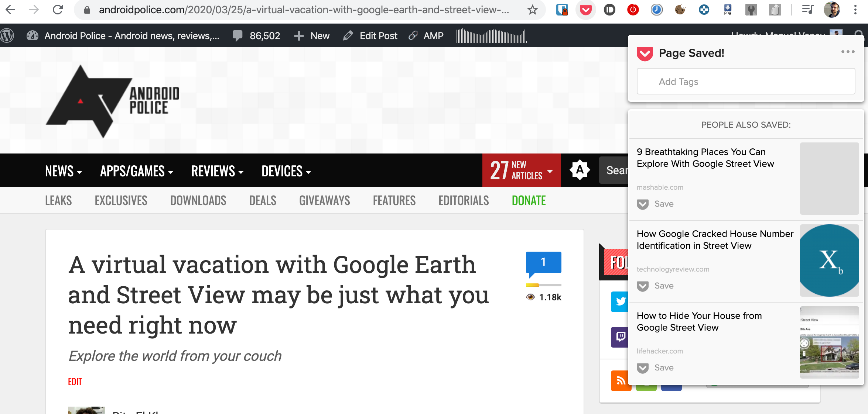868x414 pixels.
Task: Click the clock history extension icon
Action: click(x=656, y=10)
